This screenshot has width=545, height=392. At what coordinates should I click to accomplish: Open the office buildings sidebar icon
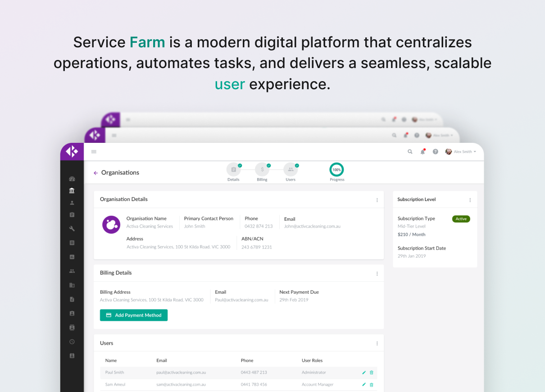tap(72, 285)
